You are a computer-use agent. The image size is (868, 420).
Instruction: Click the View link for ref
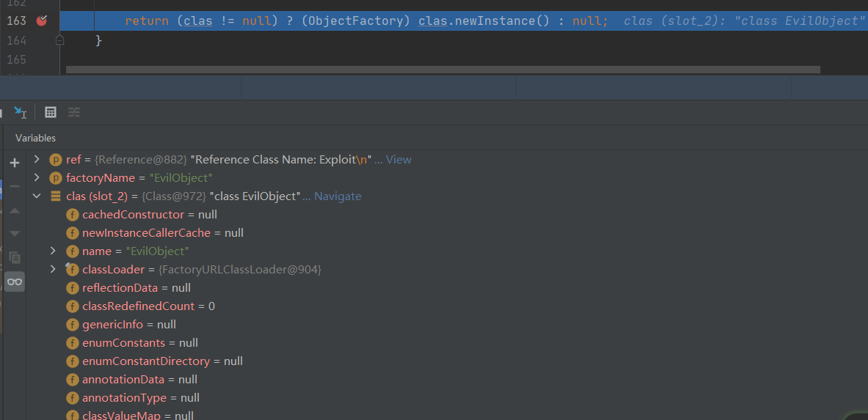pos(398,160)
